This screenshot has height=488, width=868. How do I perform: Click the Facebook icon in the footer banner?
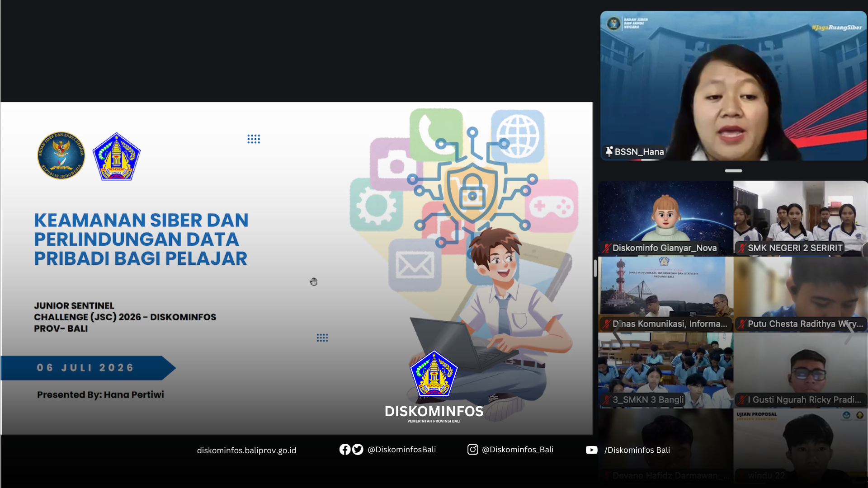[345, 449]
